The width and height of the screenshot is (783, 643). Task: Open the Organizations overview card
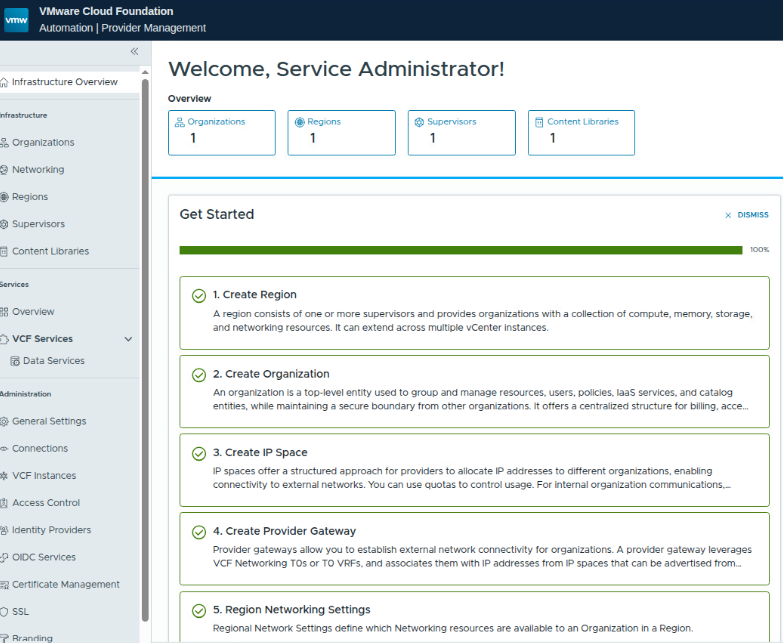pyautogui.click(x=221, y=132)
